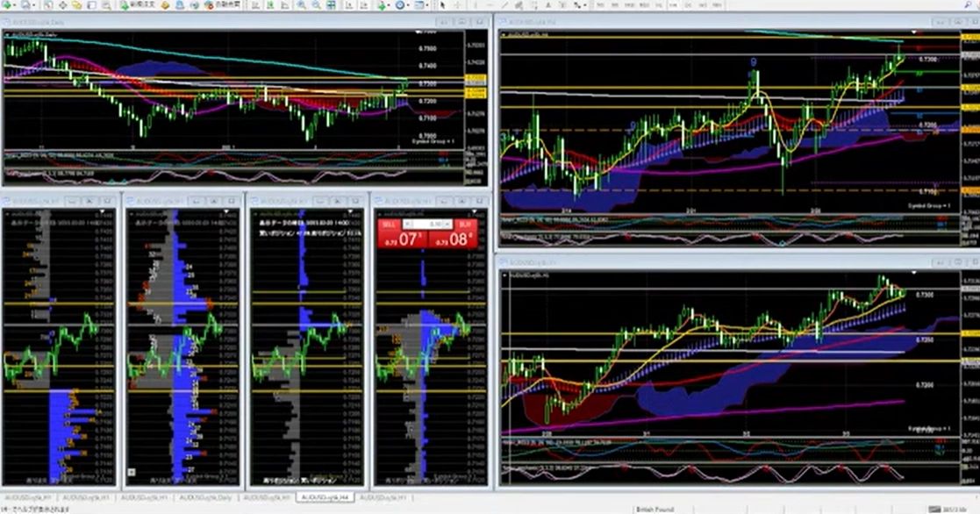This screenshot has width=980, height=514.
Task: Open the chart Templates dropdown
Action: [421, 5]
